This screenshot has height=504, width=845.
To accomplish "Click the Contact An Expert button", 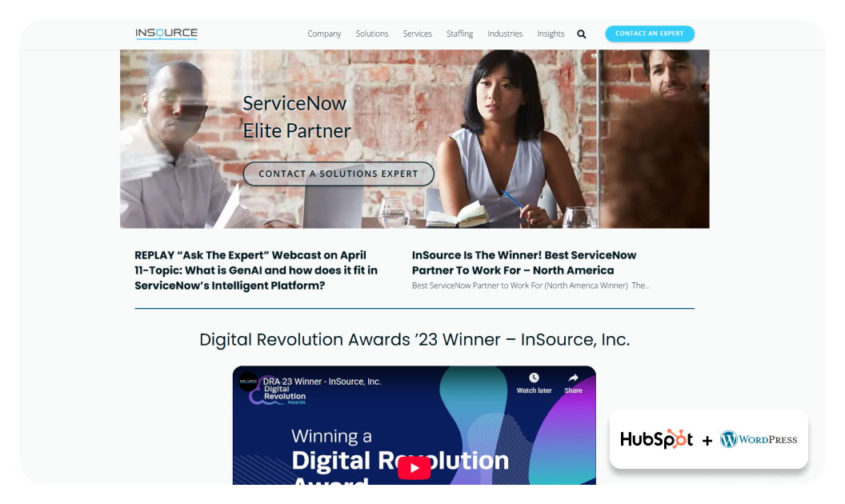I will 650,34.
